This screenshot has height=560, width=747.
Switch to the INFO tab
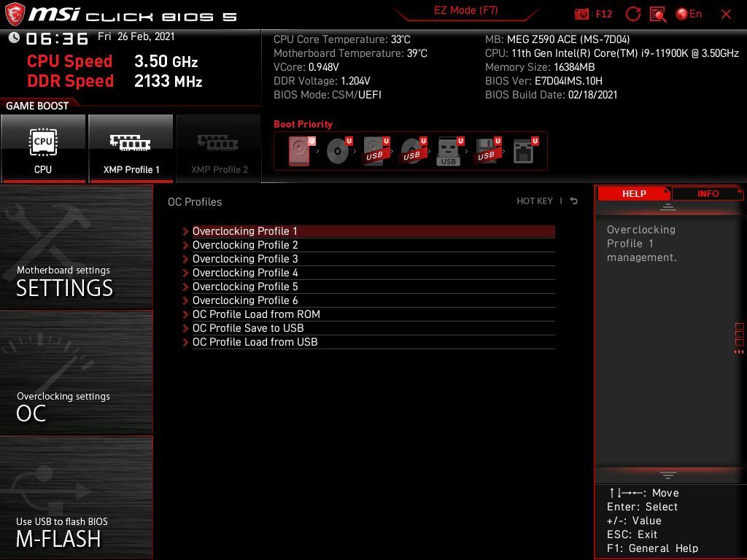tap(708, 194)
